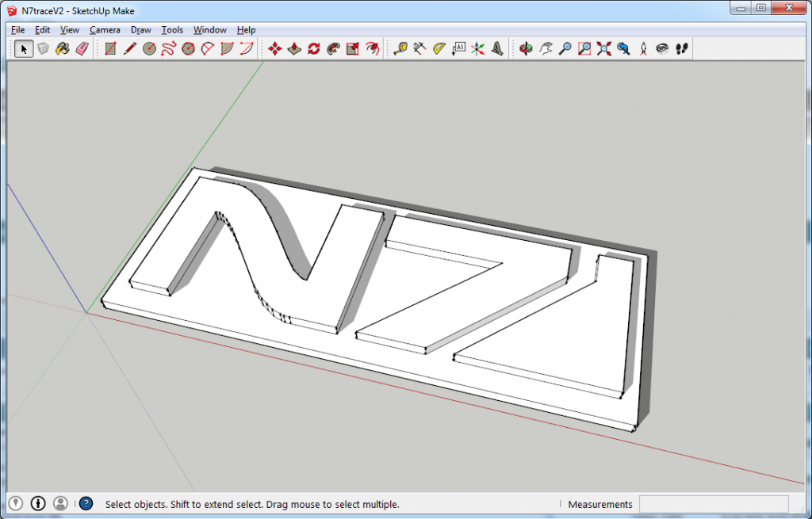This screenshot has width=812, height=519.
Task: Select the Protractor tool
Action: click(439, 49)
